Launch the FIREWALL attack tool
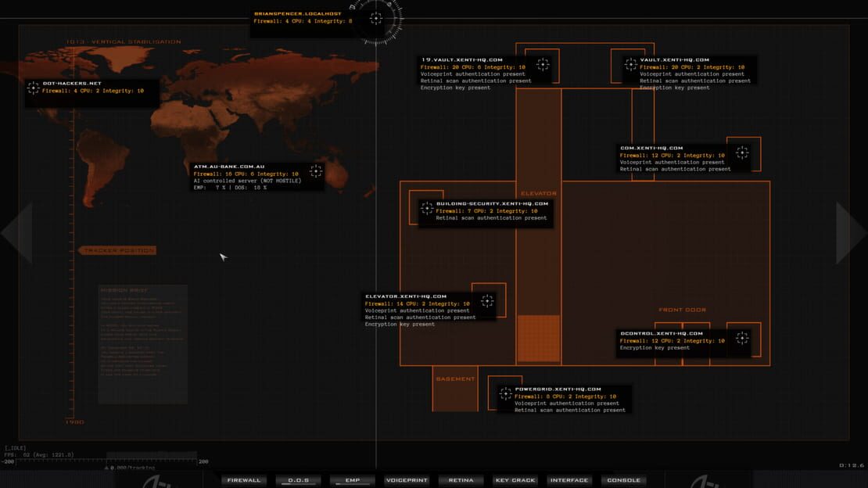This screenshot has width=868, height=488. [243, 480]
